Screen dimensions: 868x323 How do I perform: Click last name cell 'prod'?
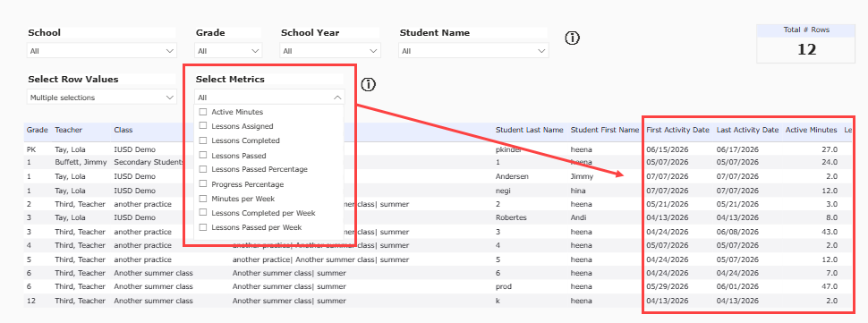[x=503, y=286]
